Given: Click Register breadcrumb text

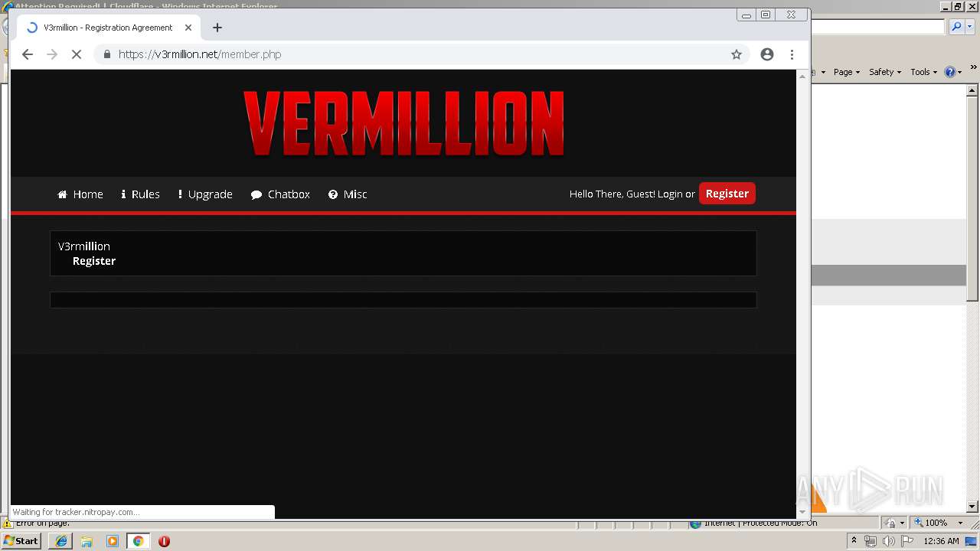Looking at the screenshot, I should pos(94,261).
